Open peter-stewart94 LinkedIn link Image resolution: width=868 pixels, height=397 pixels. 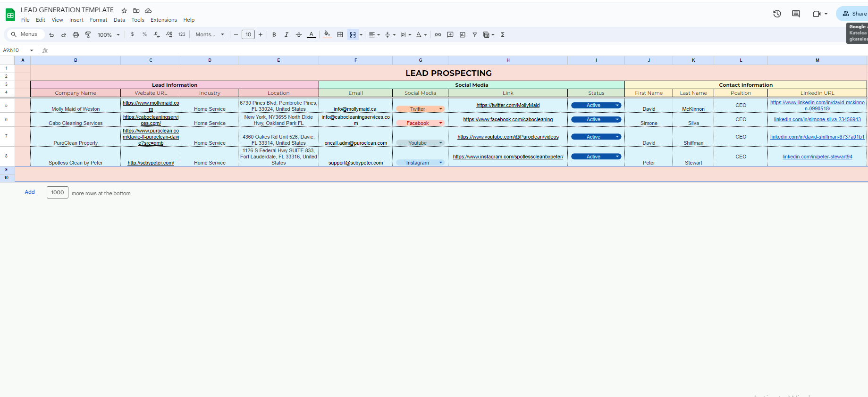click(x=817, y=157)
